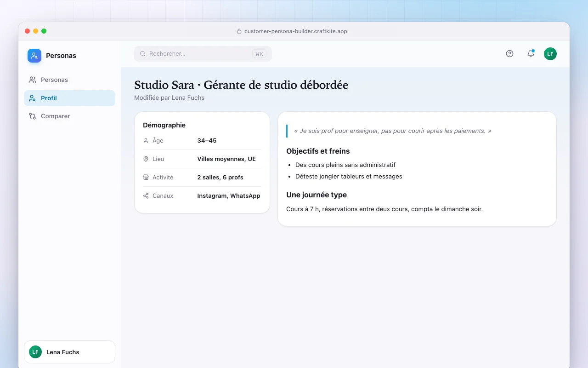This screenshot has width=588, height=368.
Task: Click 'Des cours pleins sans administratif' bullet
Action: (x=345, y=165)
